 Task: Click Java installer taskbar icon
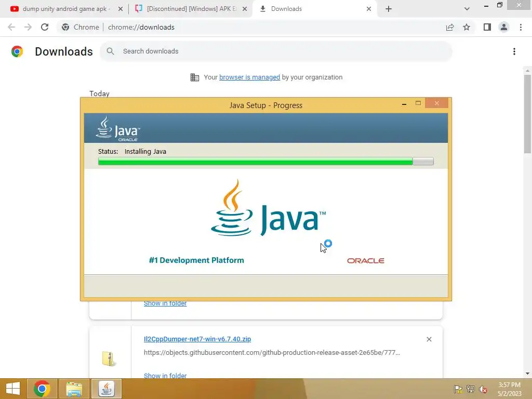pos(107,389)
